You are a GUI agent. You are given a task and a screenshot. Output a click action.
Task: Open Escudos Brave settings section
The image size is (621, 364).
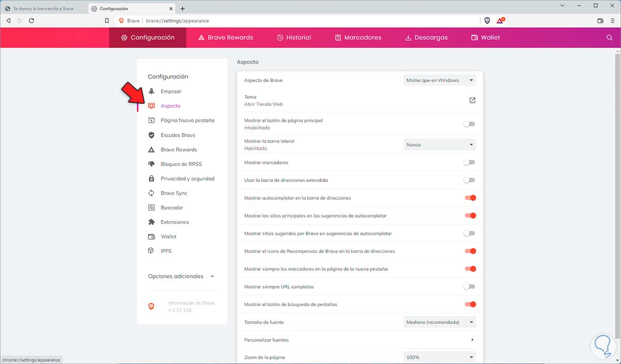(x=178, y=135)
